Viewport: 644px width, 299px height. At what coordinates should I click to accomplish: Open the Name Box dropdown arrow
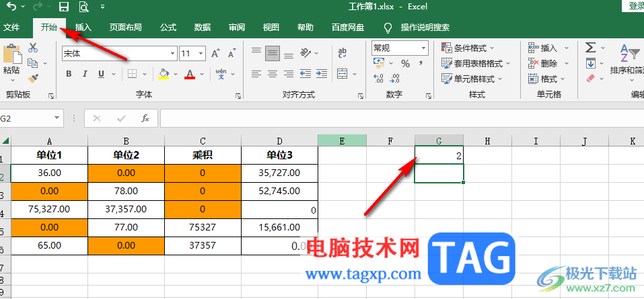(x=57, y=118)
